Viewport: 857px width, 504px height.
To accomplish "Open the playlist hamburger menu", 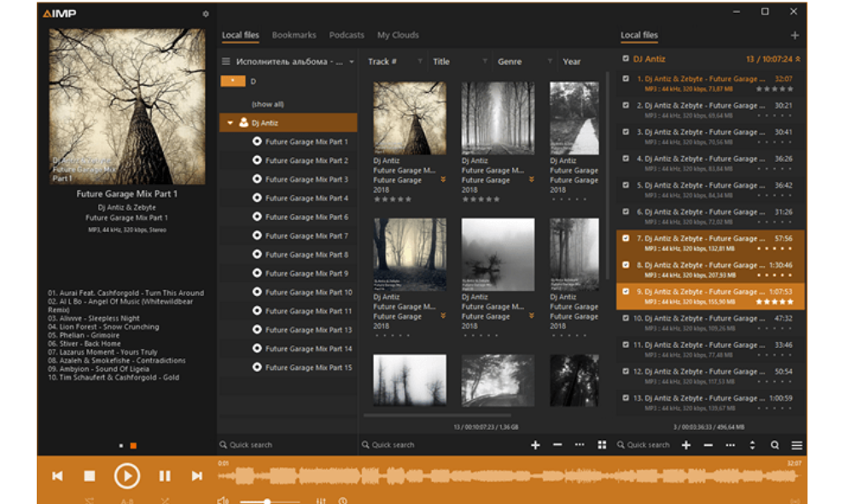I will coord(796,445).
